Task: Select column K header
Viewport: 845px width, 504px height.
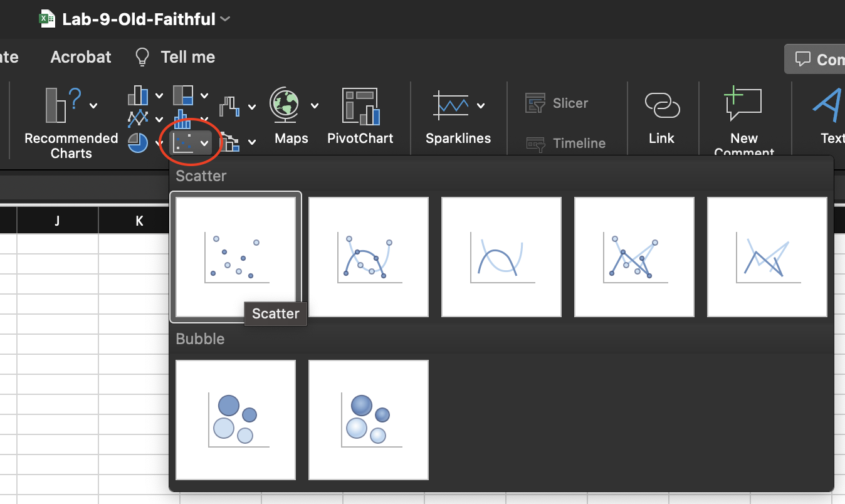Action: (x=139, y=220)
